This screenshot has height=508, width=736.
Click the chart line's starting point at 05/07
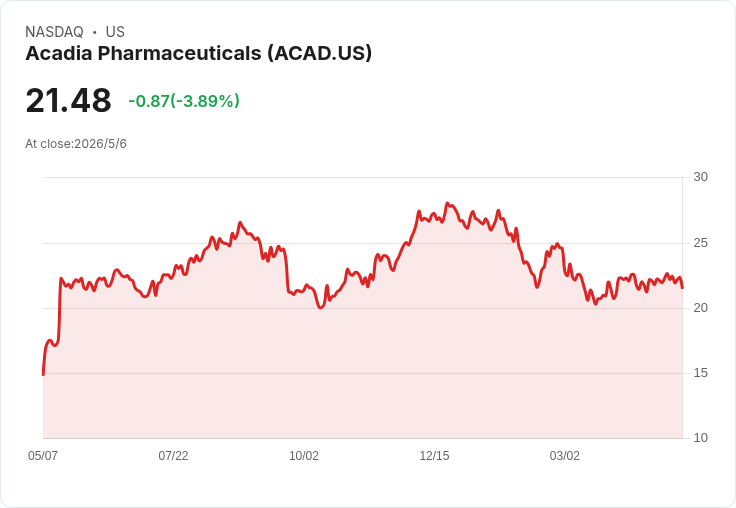(43, 375)
